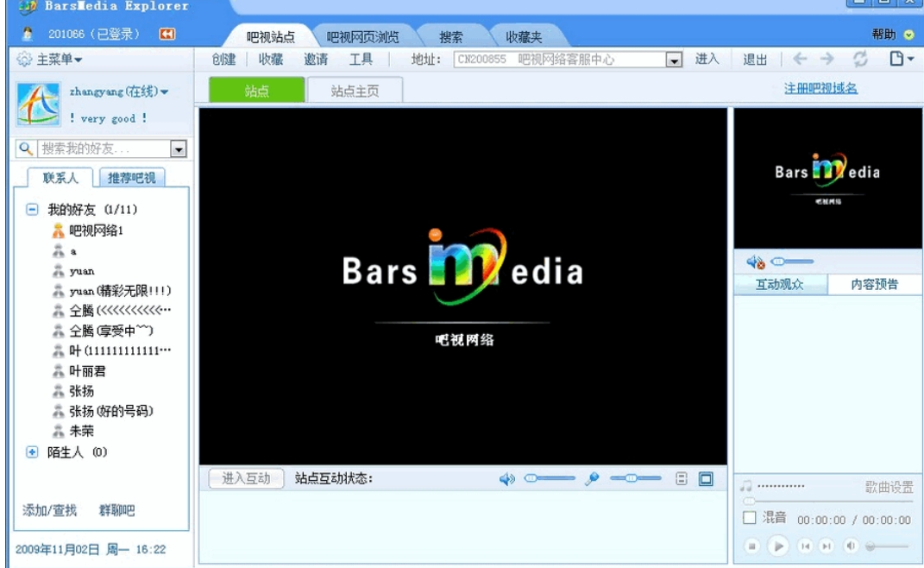Open the main menu gear icon

(24, 59)
